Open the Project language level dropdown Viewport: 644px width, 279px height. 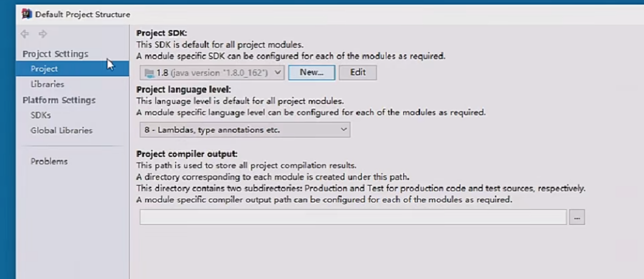point(245,130)
